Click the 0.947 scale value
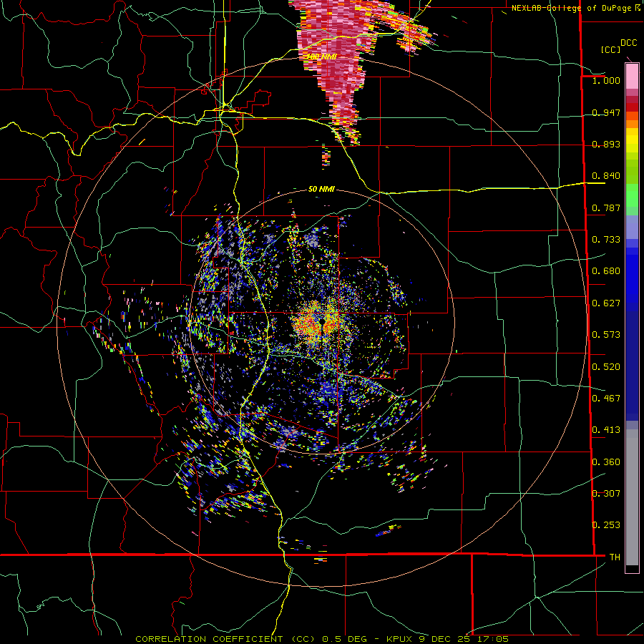644x644 pixels. coord(606,112)
